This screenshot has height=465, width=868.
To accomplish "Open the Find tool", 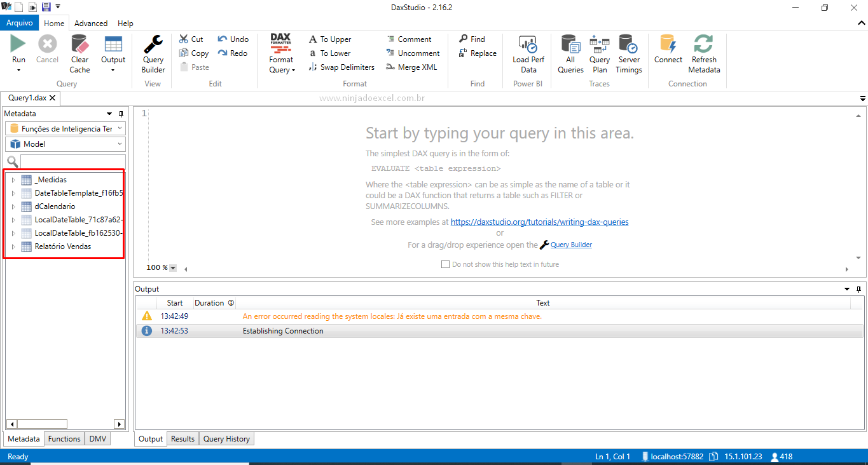I will pyautogui.click(x=472, y=39).
